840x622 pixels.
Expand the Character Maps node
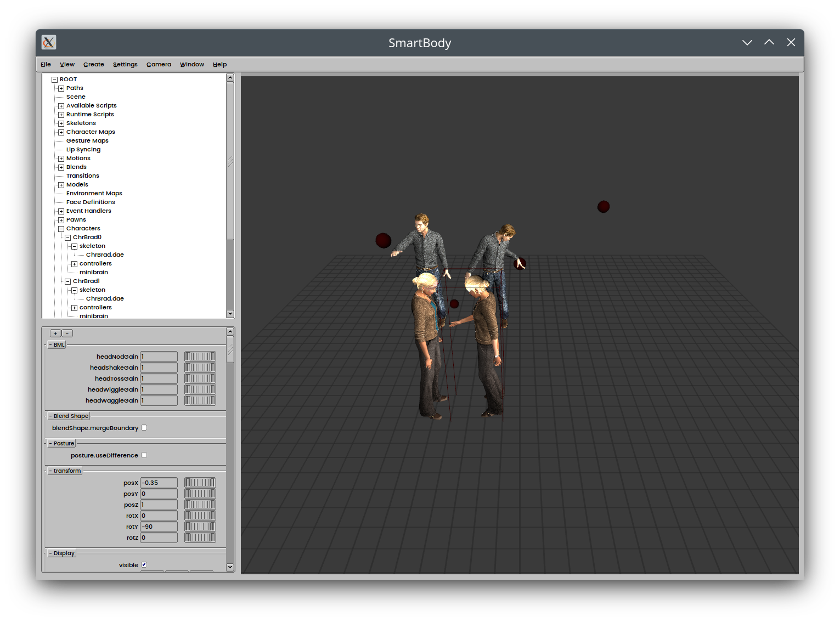61,132
